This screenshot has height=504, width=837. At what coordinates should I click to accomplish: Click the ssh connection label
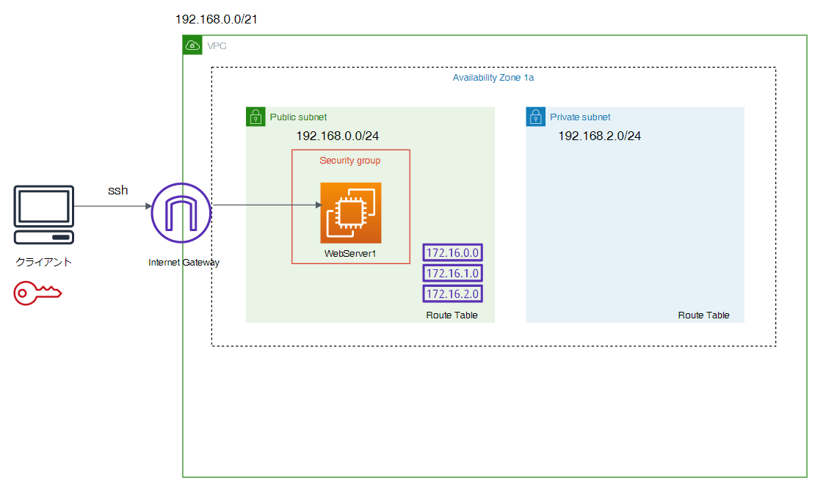[118, 191]
